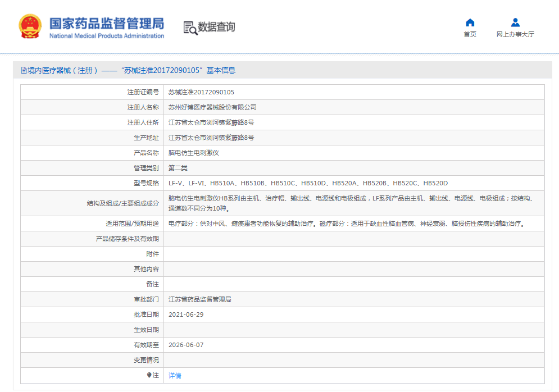The image size is (559, 392).
Task: Click registrant name 苏州好博医疗器械股份有限公司
Action: (212, 107)
